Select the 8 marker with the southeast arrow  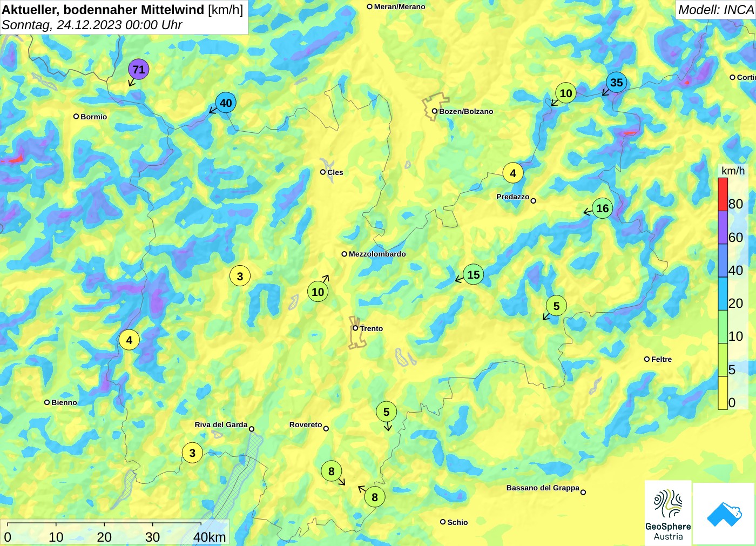click(x=332, y=471)
